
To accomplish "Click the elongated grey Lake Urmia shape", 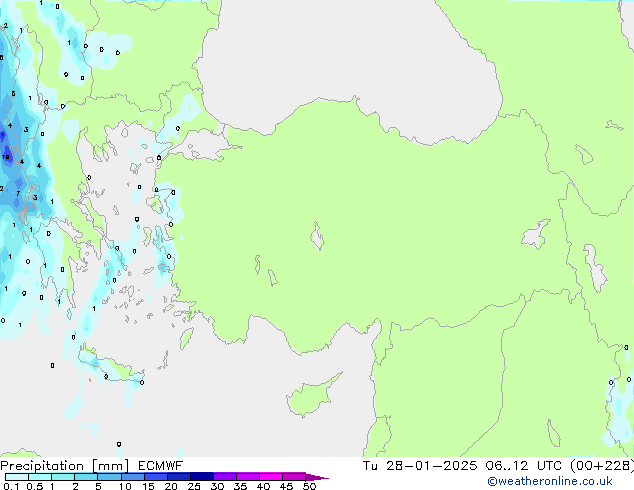I will pyautogui.click(x=596, y=268).
